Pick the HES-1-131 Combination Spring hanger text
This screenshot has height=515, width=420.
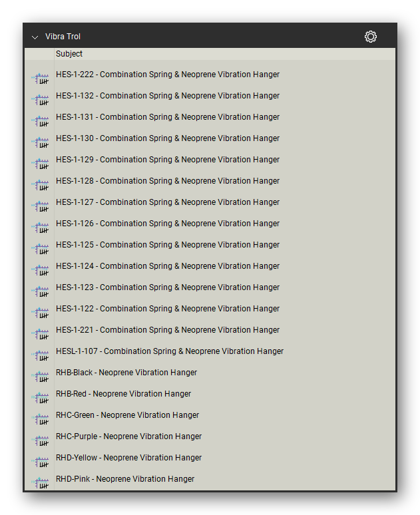(168, 117)
